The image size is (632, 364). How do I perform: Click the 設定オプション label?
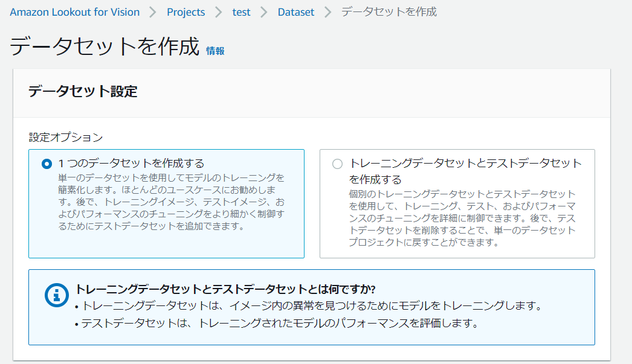coord(66,137)
